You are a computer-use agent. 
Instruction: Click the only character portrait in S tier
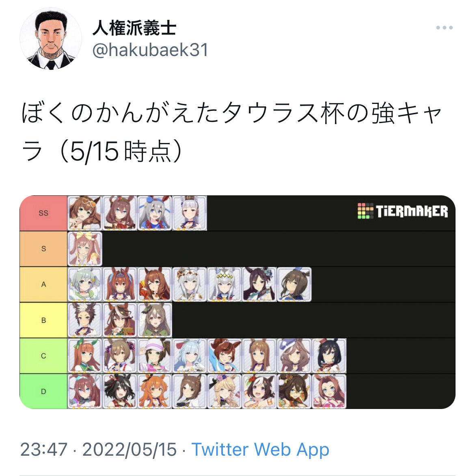[x=85, y=249]
